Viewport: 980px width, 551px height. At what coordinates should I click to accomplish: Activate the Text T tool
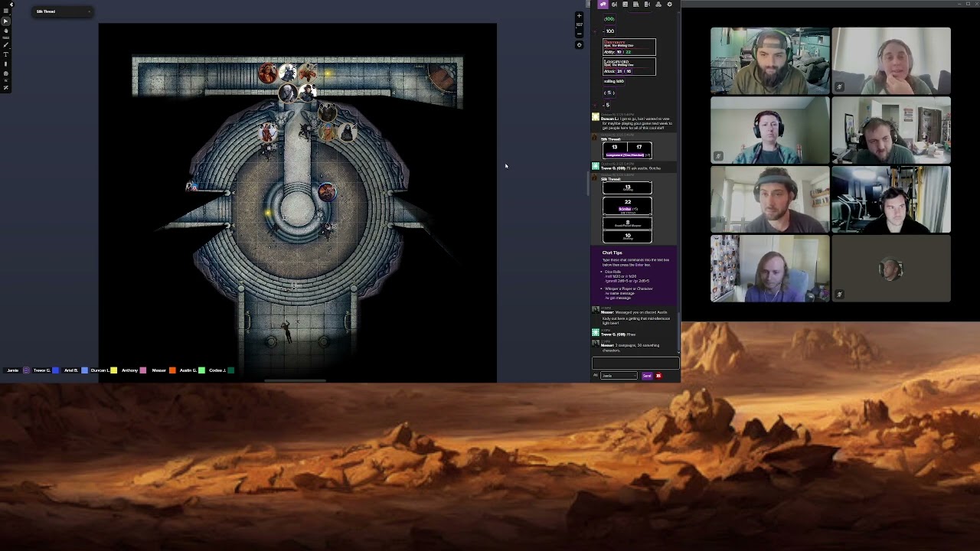pos(6,54)
